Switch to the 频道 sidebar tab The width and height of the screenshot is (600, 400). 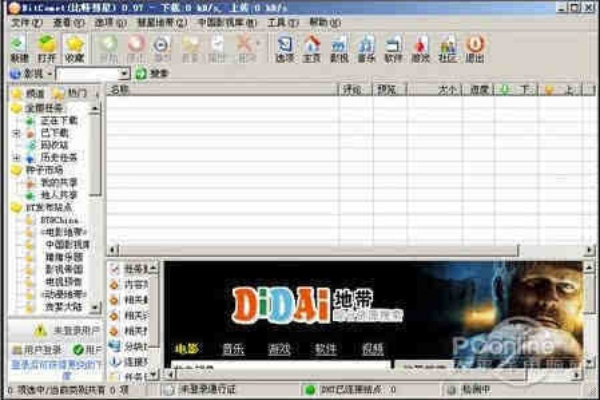click(28, 93)
